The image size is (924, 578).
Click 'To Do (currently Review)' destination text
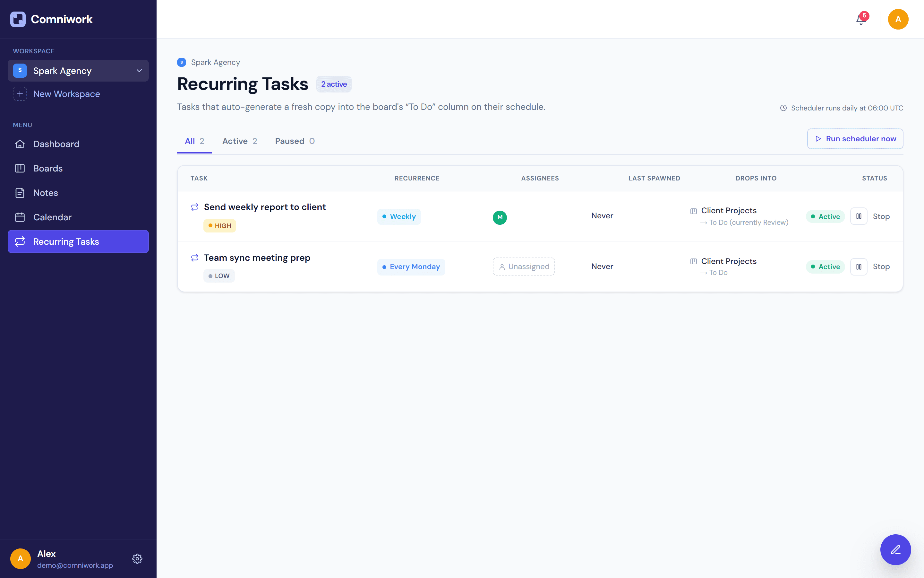click(x=749, y=223)
